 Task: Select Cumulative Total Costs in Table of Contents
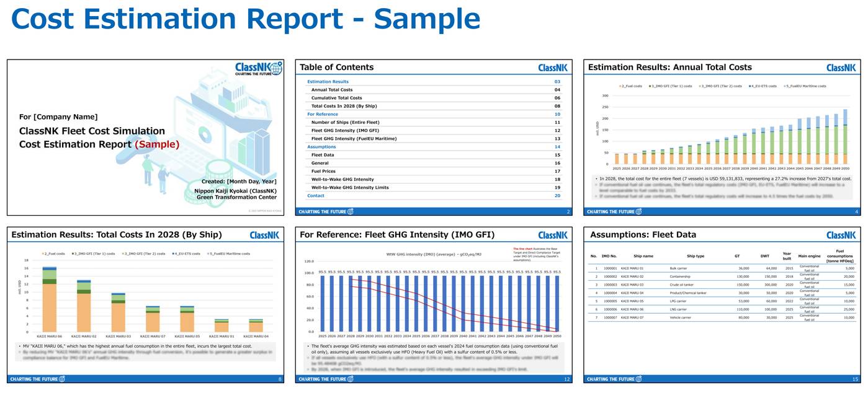[336, 98]
